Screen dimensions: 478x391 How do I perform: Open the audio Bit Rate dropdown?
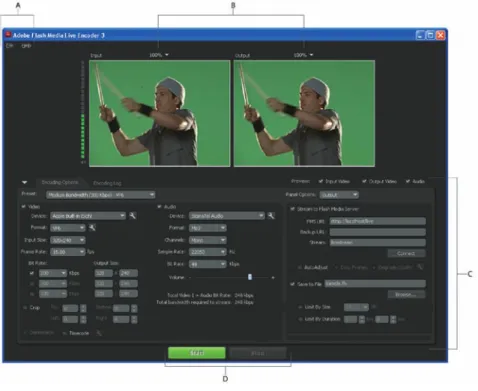(208, 264)
